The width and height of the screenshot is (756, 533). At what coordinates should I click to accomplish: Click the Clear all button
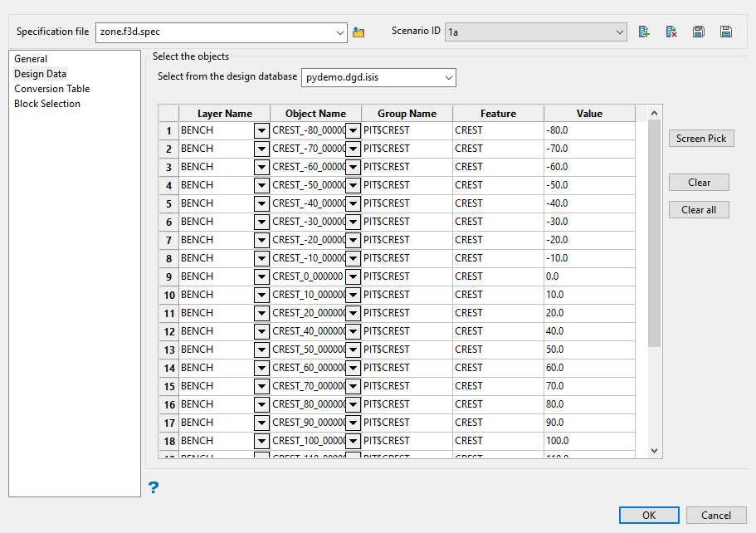[699, 210]
